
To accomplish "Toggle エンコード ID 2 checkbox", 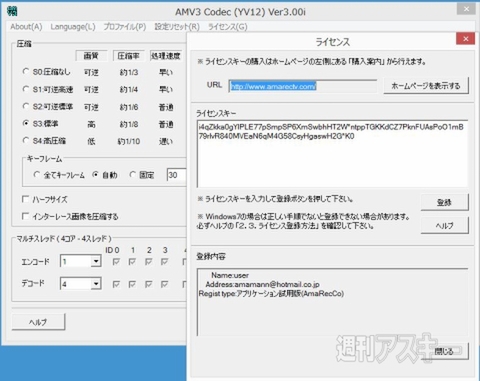I will pyautogui.click(x=149, y=262).
